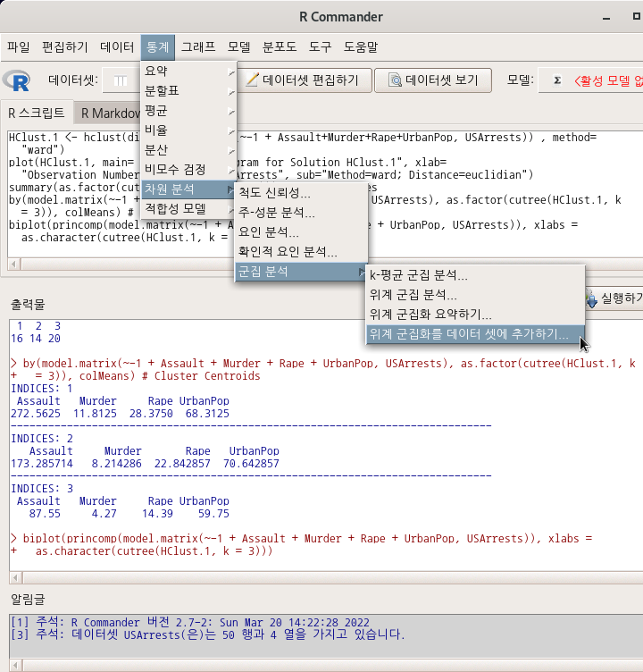Click the 실행하기 run arrow icon
This screenshot has width=643, height=672.
(591, 298)
